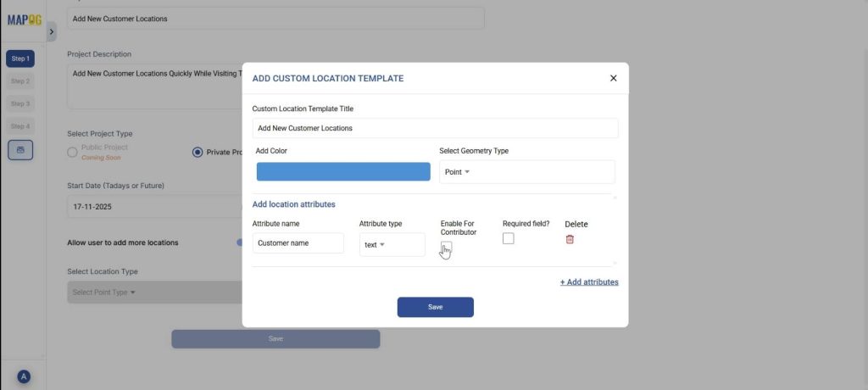Edit the Customer name attribute field
Screen dimensions: 868x390
tap(298, 243)
